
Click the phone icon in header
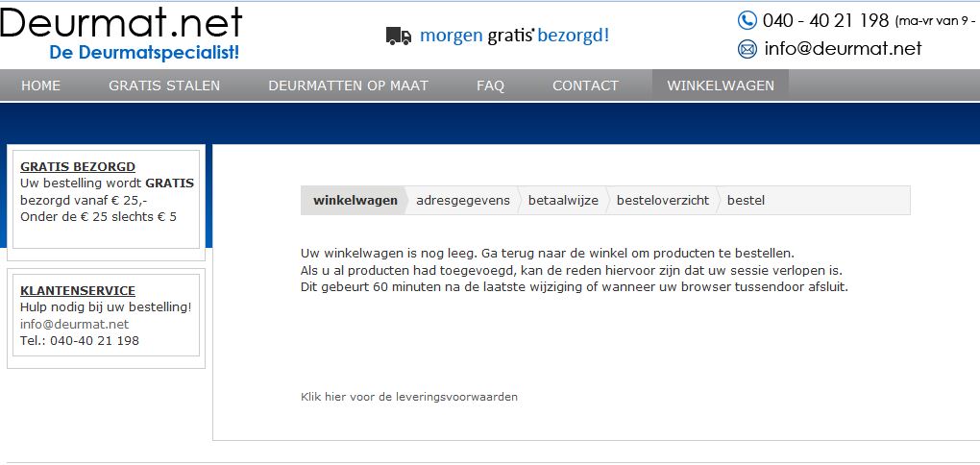747,20
